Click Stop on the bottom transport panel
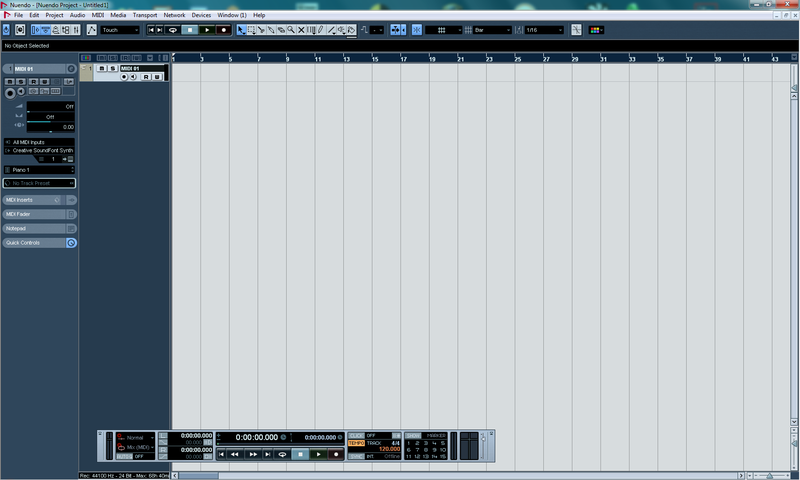The height and width of the screenshot is (480, 800). pyautogui.click(x=299, y=454)
